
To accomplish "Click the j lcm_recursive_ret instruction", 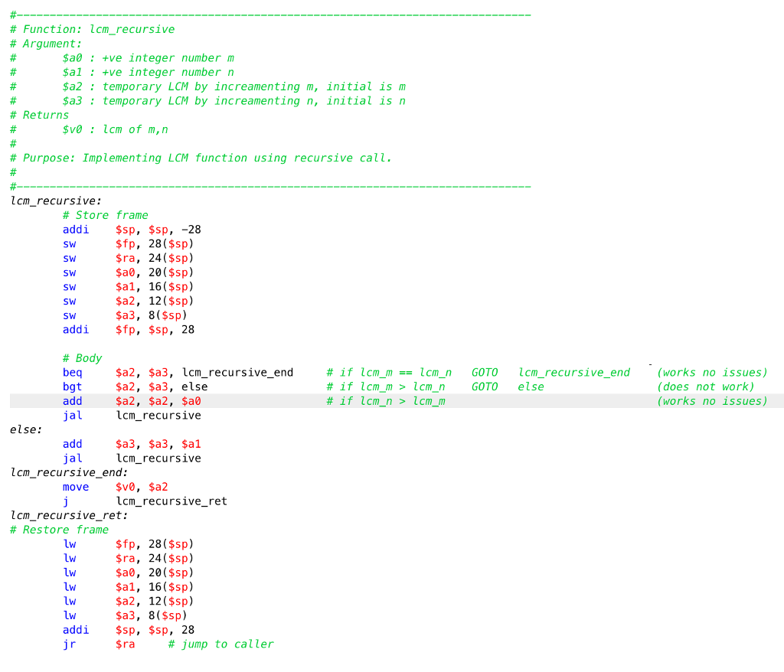I will click(x=134, y=501).
